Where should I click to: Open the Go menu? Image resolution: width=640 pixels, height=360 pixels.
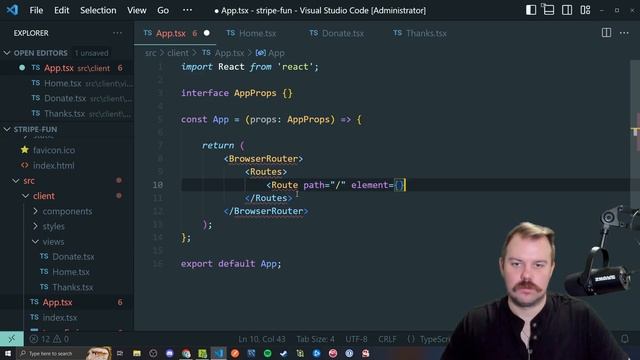pyautogui.click(x=163, y=10)
